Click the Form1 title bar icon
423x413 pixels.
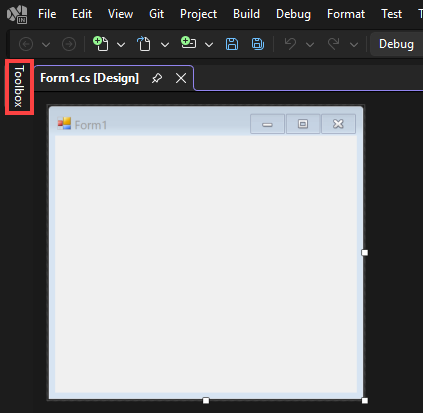[64, 123]
